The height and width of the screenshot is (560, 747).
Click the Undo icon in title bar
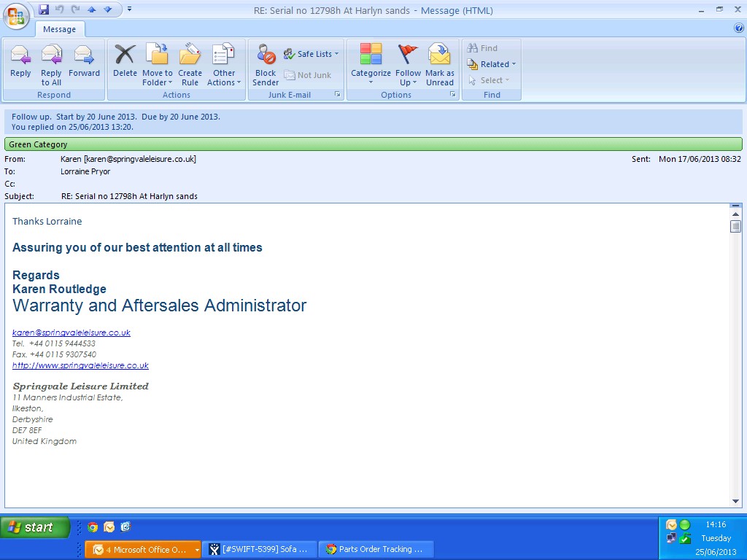pos(60,9)
